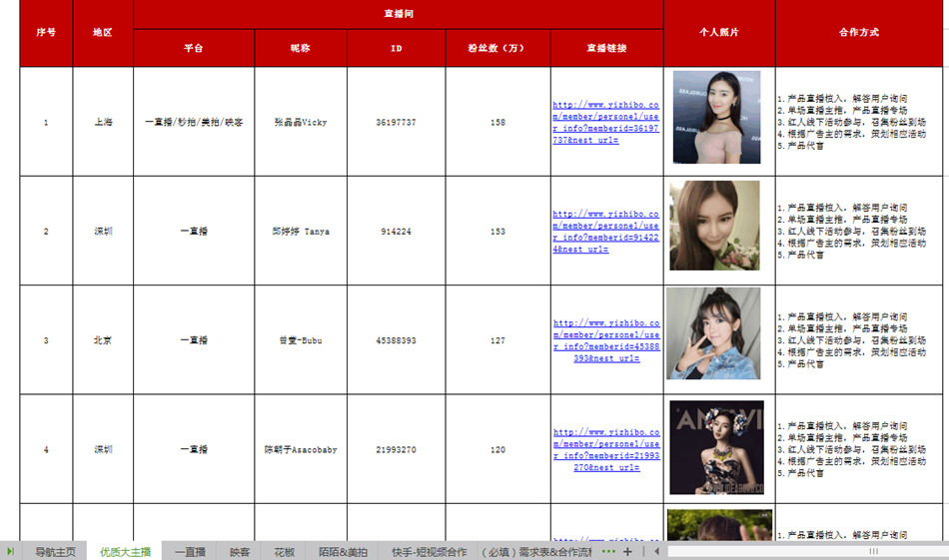This screenshot has width=949, height=560.
Task: Select the ID cell 36197737
Action: pos(396,122)
